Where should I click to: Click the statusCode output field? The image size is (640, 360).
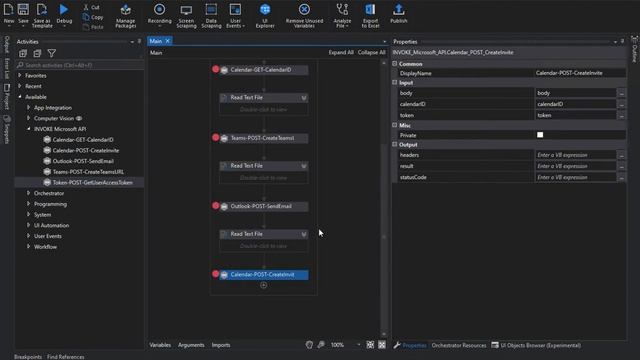pos(576,177)
